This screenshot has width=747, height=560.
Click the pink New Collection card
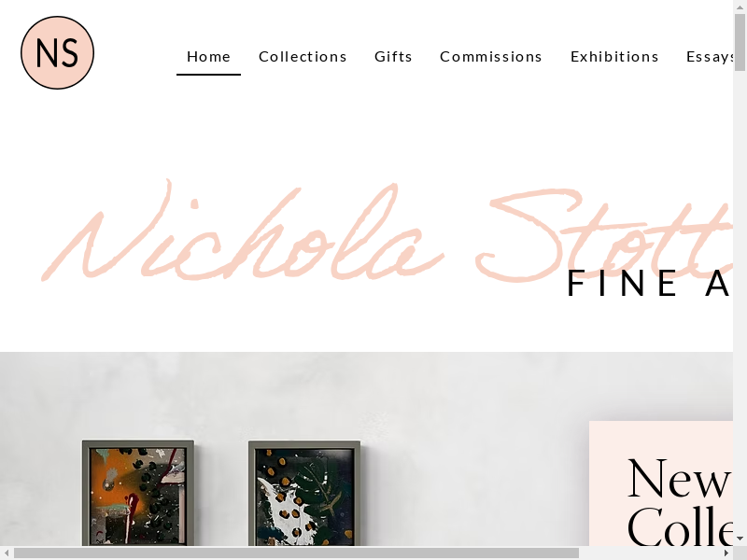coord(661,483)
